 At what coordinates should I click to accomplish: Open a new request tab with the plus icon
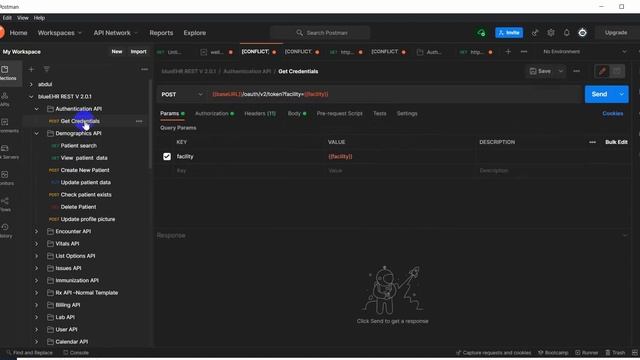[508, 52]
